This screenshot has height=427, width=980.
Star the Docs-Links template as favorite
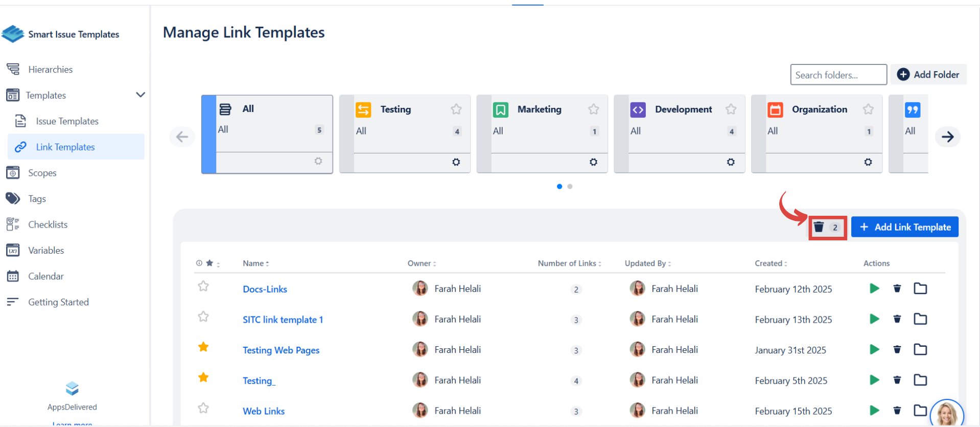pyautogui.click(x=203, y=286)
